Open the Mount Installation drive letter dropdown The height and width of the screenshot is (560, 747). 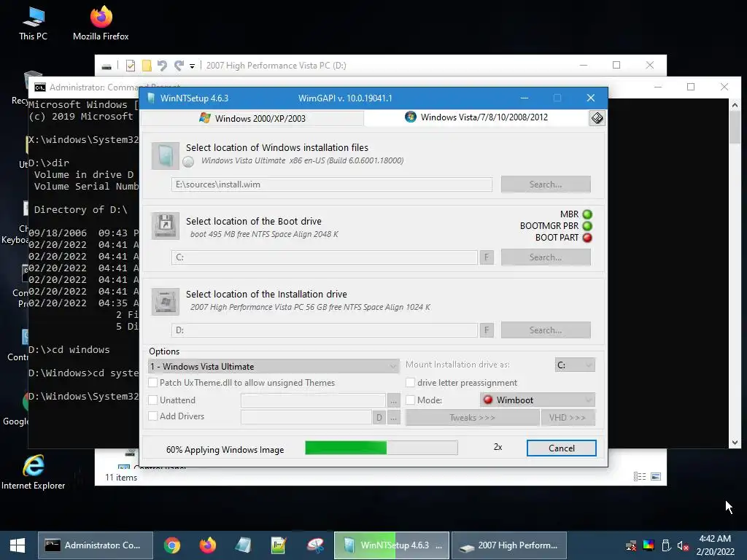pyautogui.click(x=575, y=365)
